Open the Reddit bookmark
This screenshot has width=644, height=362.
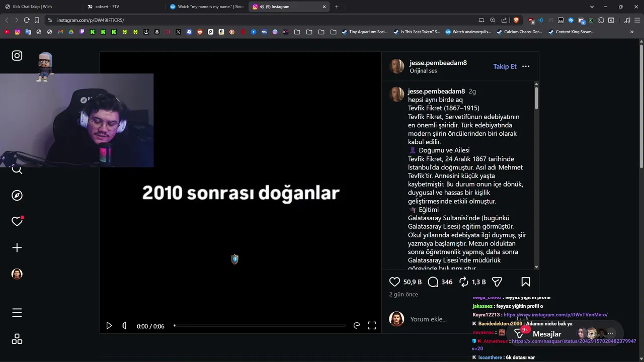click(x=200, y=32)
